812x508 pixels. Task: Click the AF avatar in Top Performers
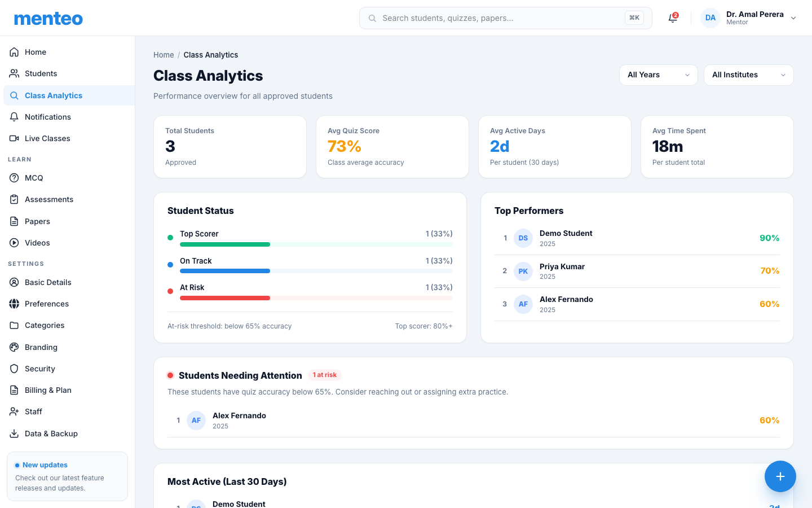(x=523, y=304)
